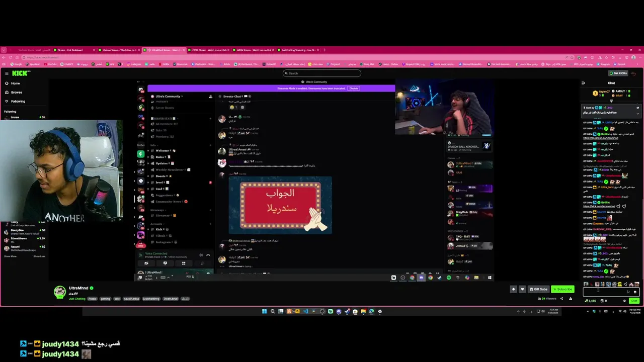Image resolution: width=644 pixels, height=362 pixels.
Task: Click the Get KICKs button
Action: (618, 73)
